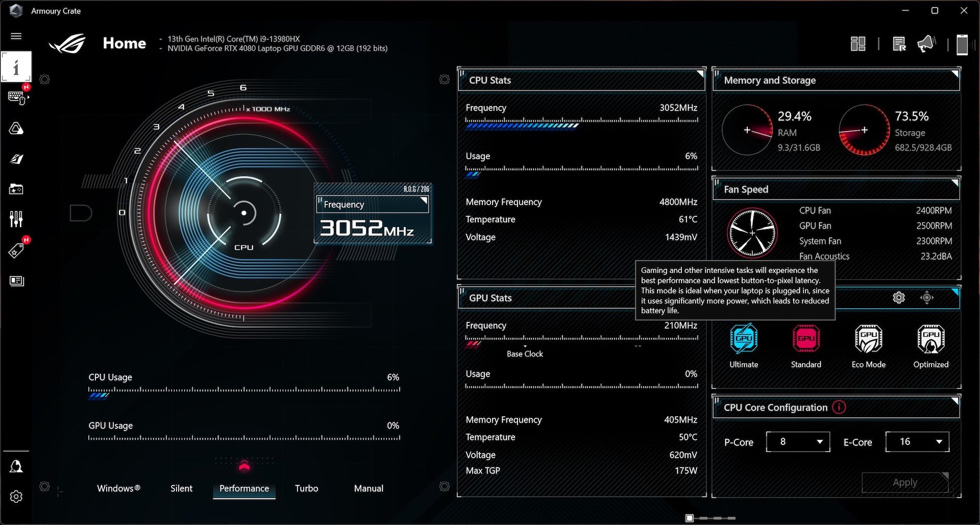Switch to Silent operating mode
This screenshot has height=525, width=980.
181,488
